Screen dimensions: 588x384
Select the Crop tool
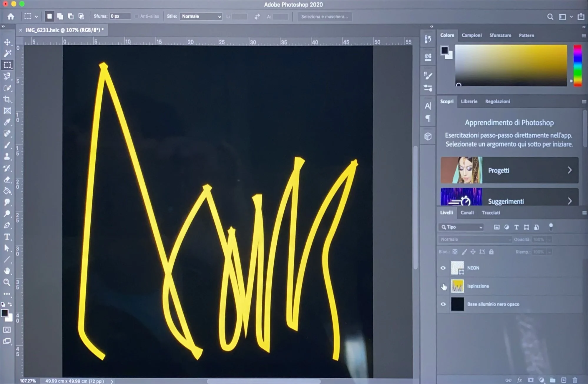pyautogui.click(x=7, y=99)
